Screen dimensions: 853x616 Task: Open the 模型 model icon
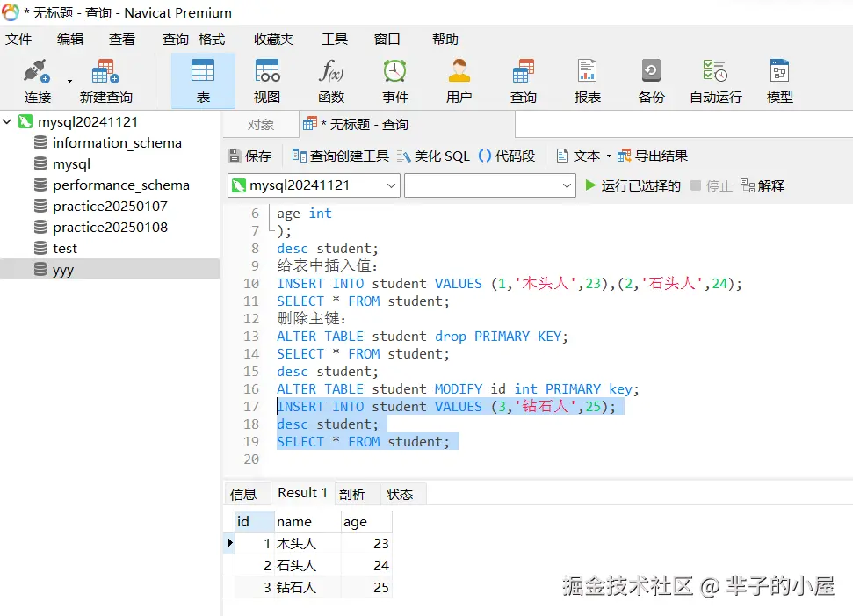(779, 81)
